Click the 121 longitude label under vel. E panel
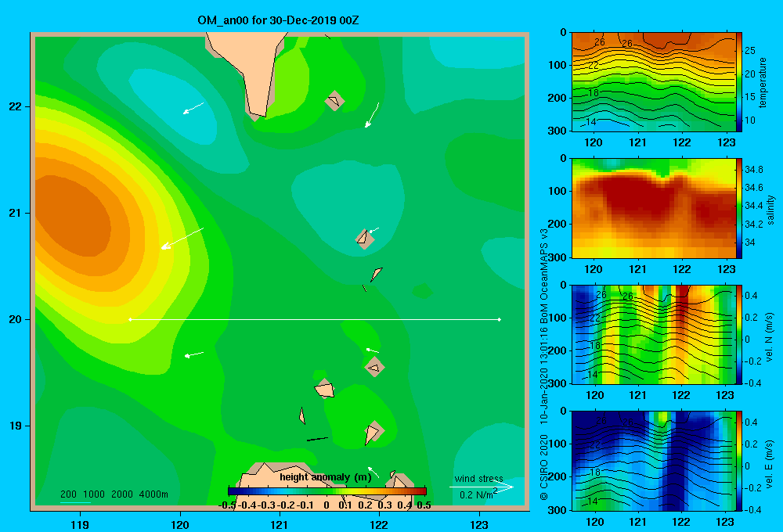The height and width of the screenshot is (532, 783). 637,522
